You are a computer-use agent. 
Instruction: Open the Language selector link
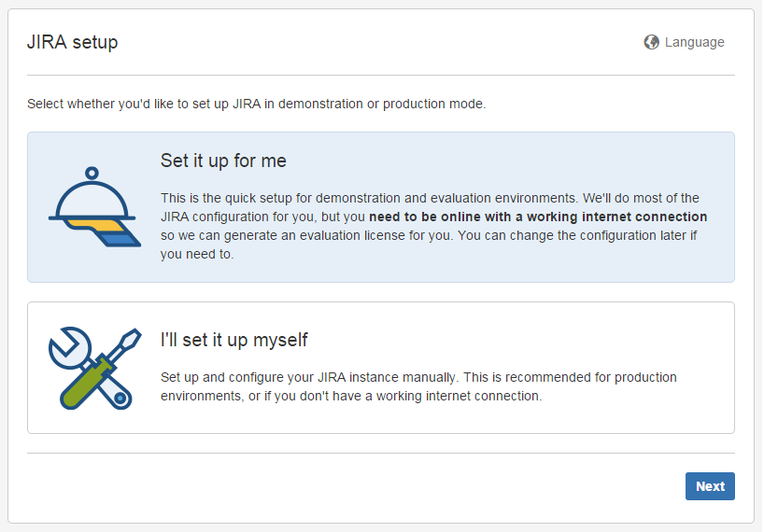pos(684,42)
